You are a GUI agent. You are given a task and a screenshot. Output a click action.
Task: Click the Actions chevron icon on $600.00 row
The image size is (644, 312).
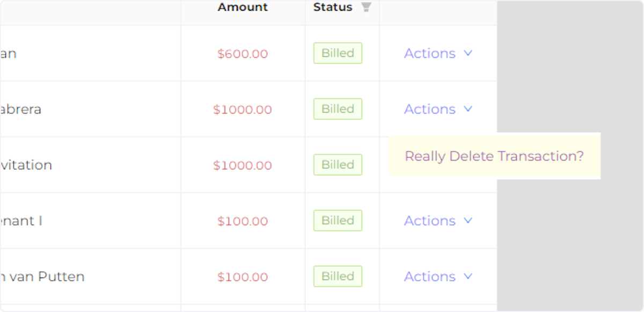(467, 53)
